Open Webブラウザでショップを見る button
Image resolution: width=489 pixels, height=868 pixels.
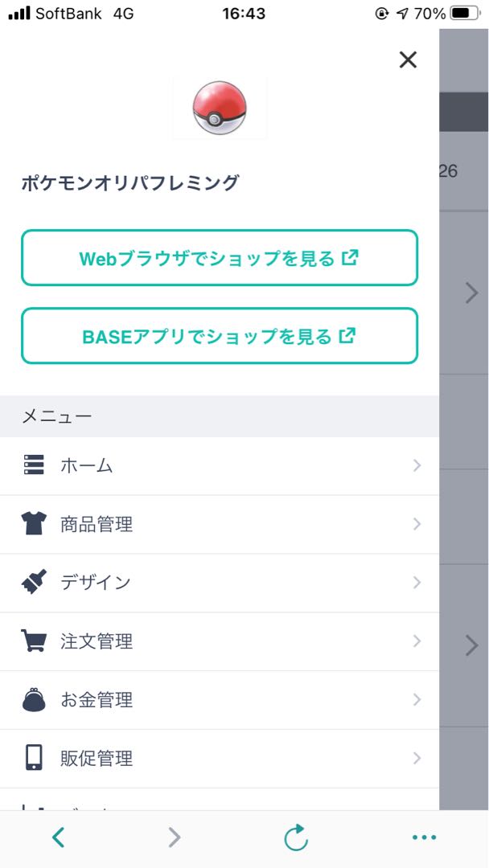pos(220,258)
